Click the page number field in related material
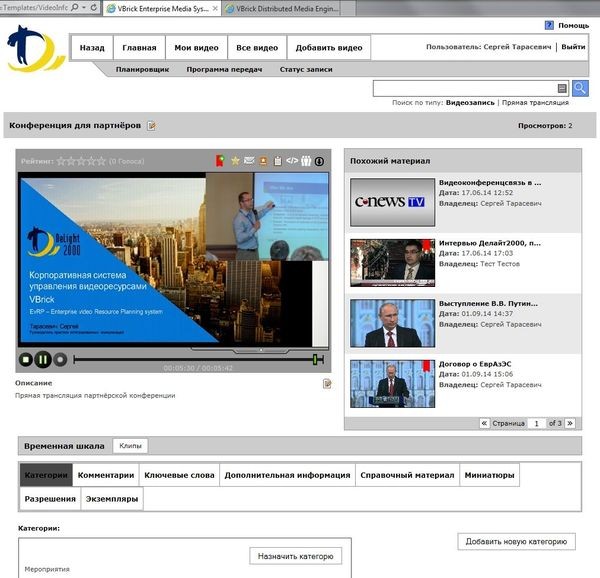600x578 pixels. 536,423
